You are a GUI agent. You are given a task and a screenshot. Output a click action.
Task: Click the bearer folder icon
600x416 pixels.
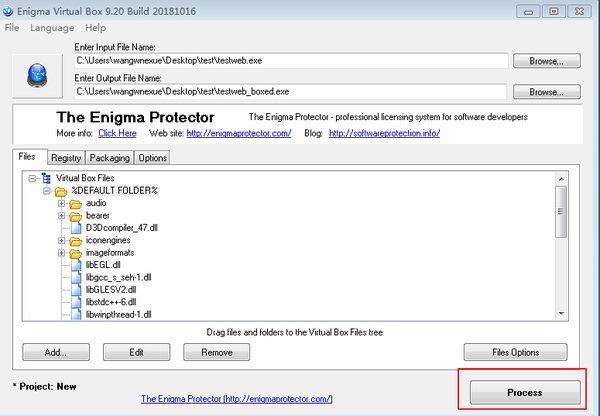click(76, 216)
